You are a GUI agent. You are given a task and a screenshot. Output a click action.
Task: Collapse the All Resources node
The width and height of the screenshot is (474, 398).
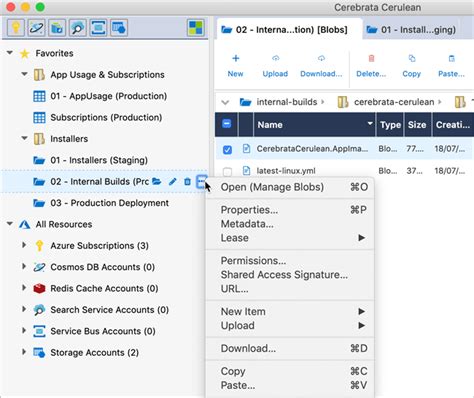(x=10, y=223)
